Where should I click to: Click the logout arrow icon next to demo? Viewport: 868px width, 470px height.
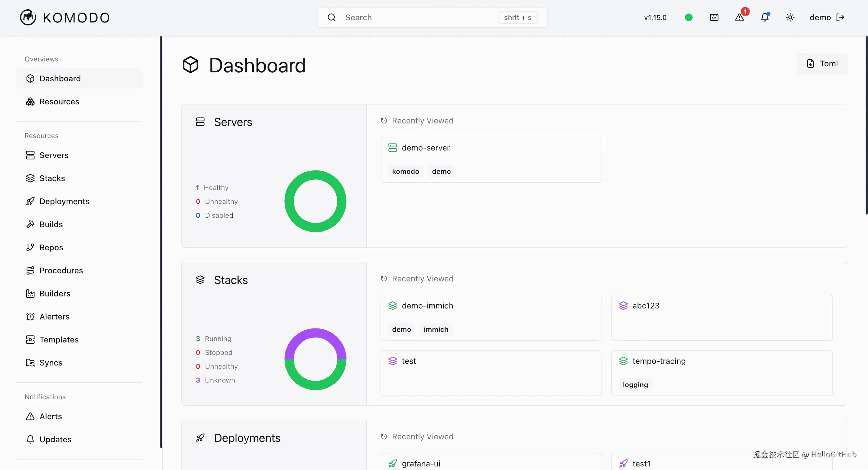[x=840, y=17]
